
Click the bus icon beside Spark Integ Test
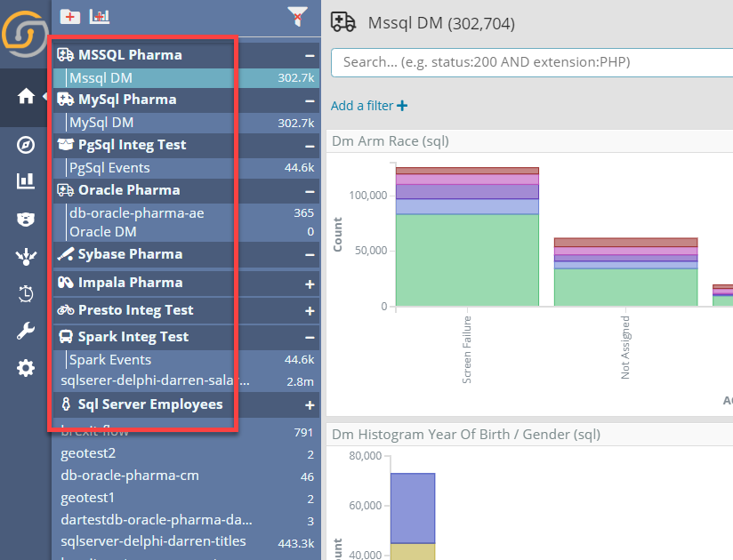pyautogui.click(x=66, y=337)
